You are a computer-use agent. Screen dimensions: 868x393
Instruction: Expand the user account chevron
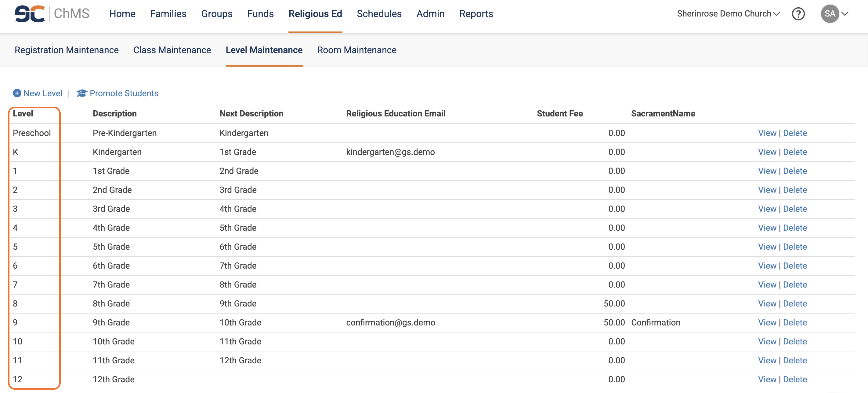coord(845,14)
